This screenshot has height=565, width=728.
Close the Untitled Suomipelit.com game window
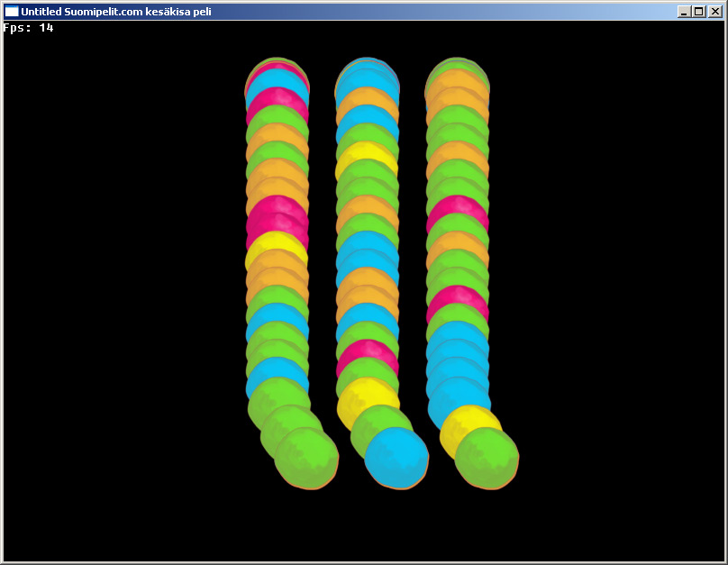pyautogui.click(x=714, y=12)
